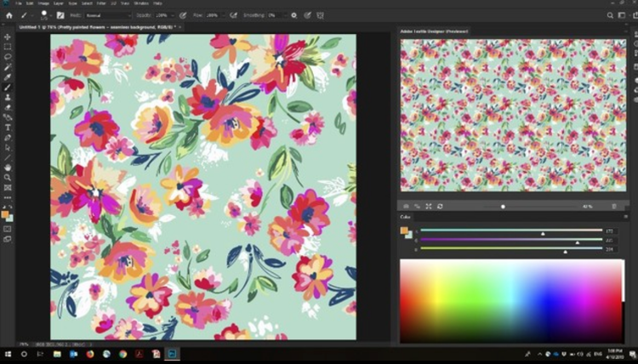
Task: Open the workspace switcher icon
Action: [x=622, y=15]
